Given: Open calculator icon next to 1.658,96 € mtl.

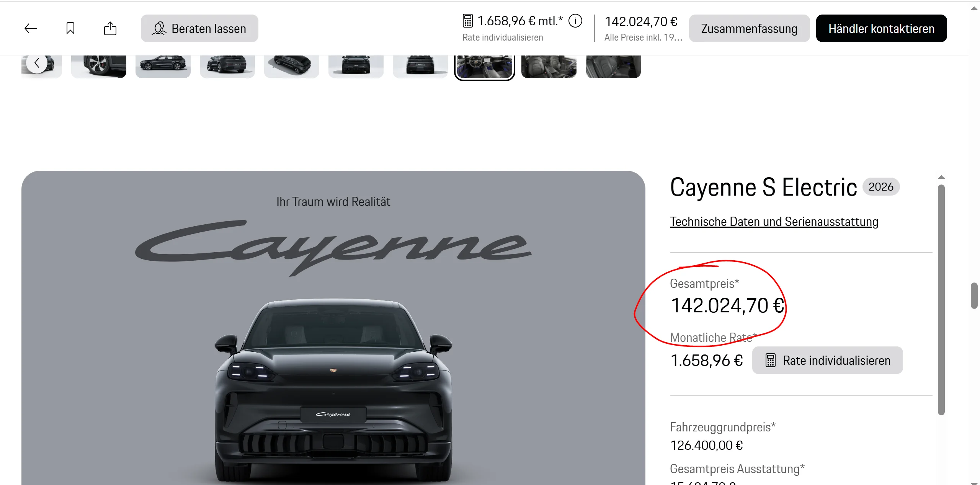Looking at the screenshot, I should [x=468, y=21].
